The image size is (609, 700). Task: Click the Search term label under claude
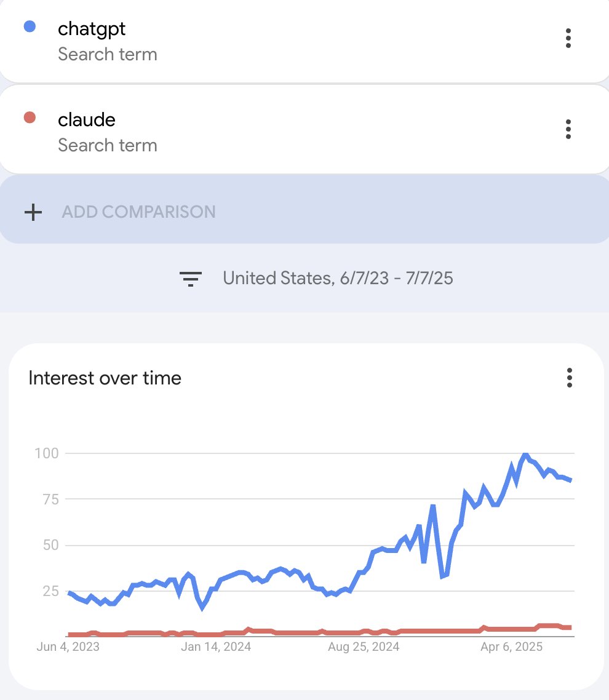click(x=108, y=146)
